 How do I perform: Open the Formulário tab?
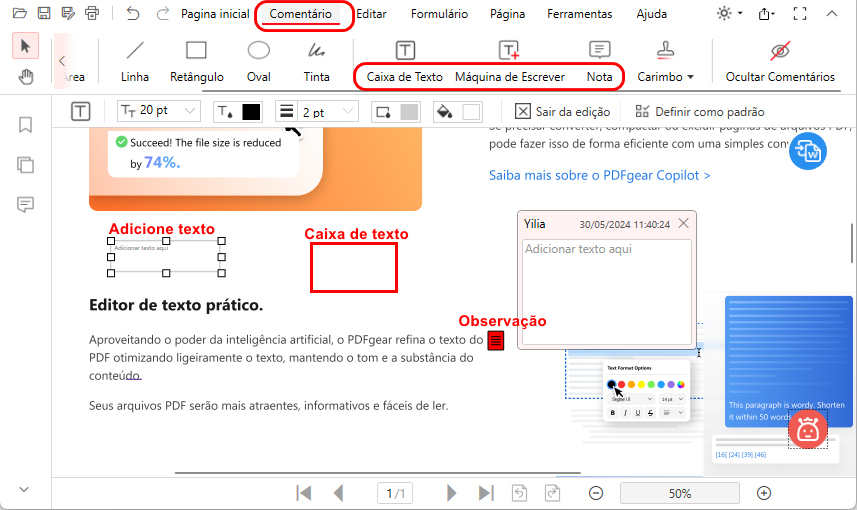point(439,14)
